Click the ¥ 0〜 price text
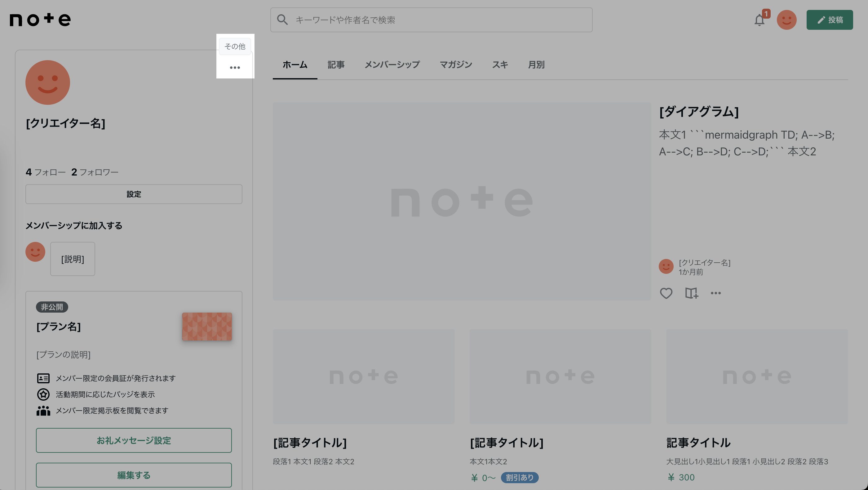The height and width of the screenshot is (490, 868). pos(483,478)
